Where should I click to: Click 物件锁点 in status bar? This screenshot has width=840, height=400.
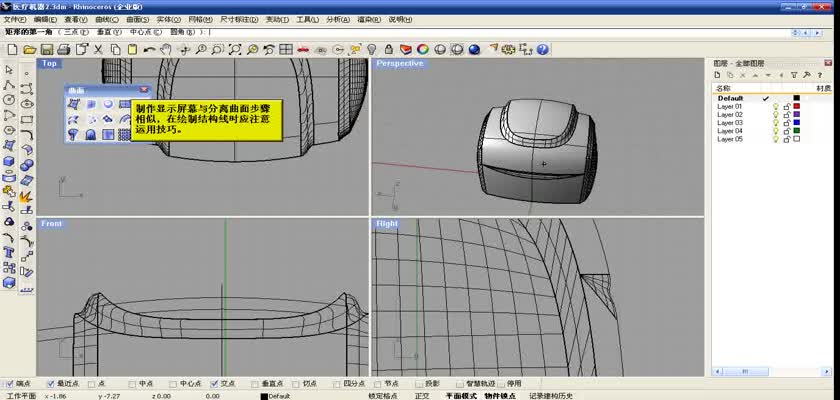(x=500, y=396)
